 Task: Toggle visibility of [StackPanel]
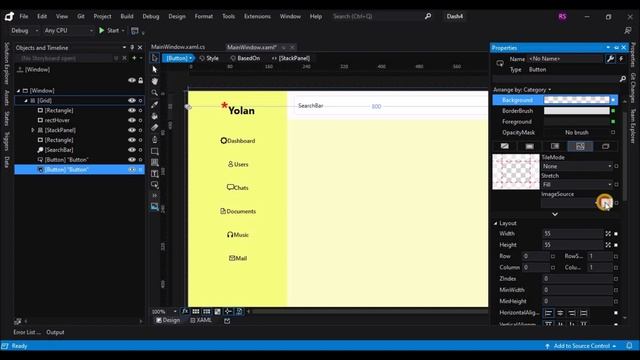click(131, 130)
